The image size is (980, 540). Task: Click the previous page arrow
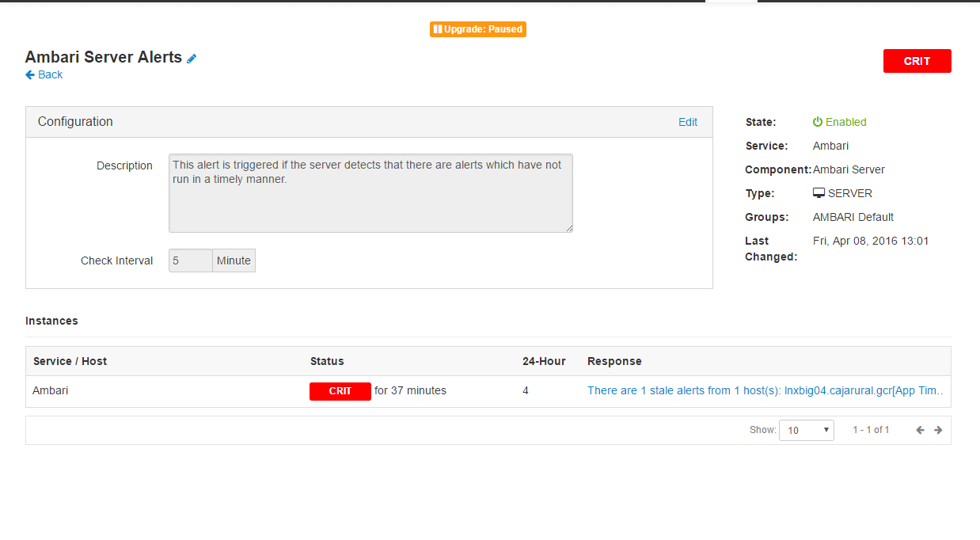point(919,429)
